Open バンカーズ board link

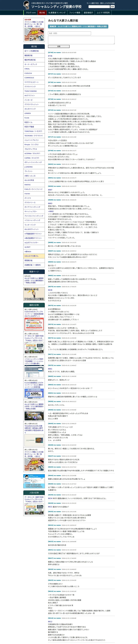(x=34, y=100)
